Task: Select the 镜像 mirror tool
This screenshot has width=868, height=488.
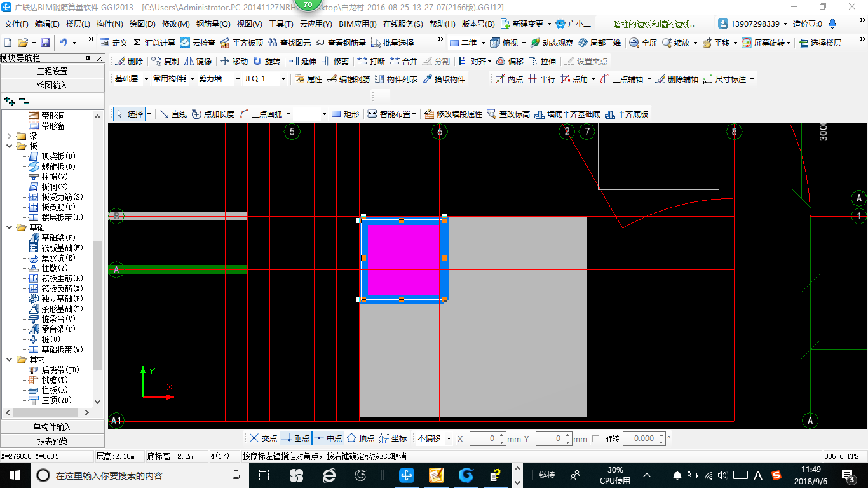Action: pyautogui.click(x=198, y=62)
